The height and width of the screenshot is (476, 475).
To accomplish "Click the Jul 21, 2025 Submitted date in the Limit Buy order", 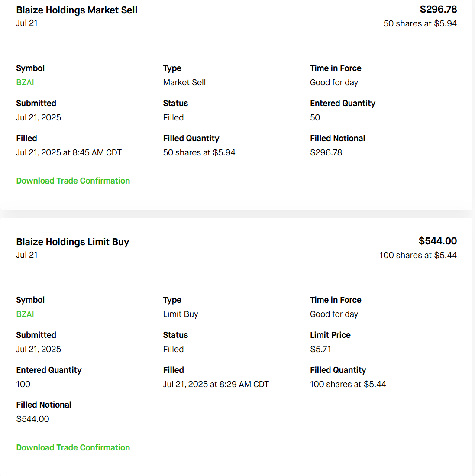I will (x=39, y=350).
